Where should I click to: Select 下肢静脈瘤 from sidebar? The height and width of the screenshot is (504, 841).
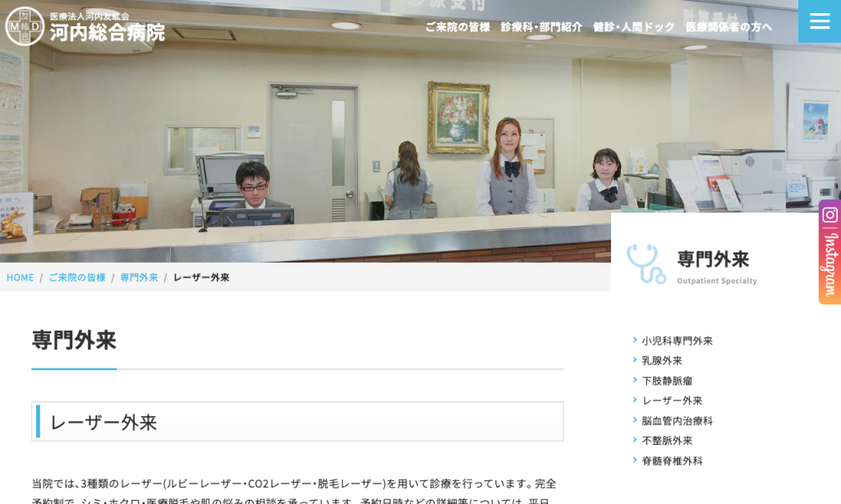click(667, 381)
